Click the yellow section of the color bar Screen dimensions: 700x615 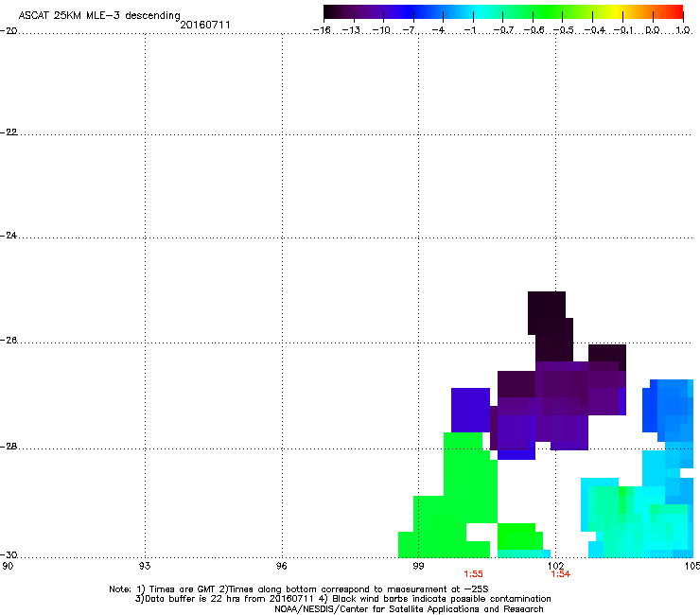click(616, 12)
